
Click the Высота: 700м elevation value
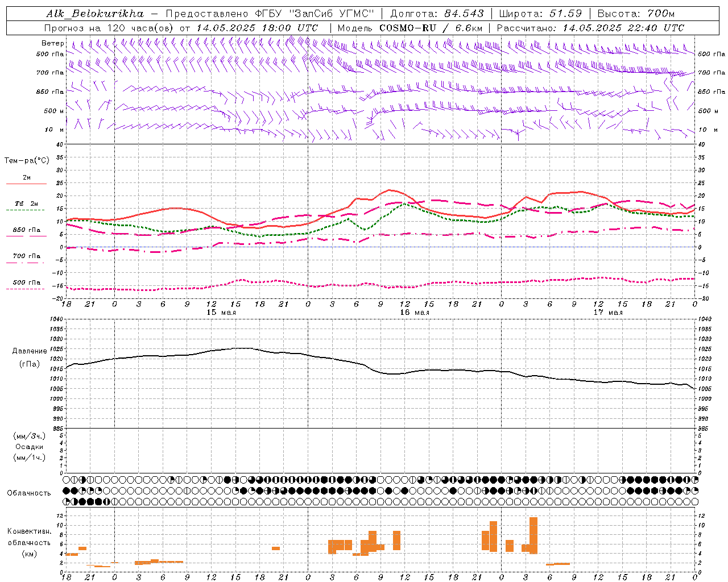[x=636, y=14]
